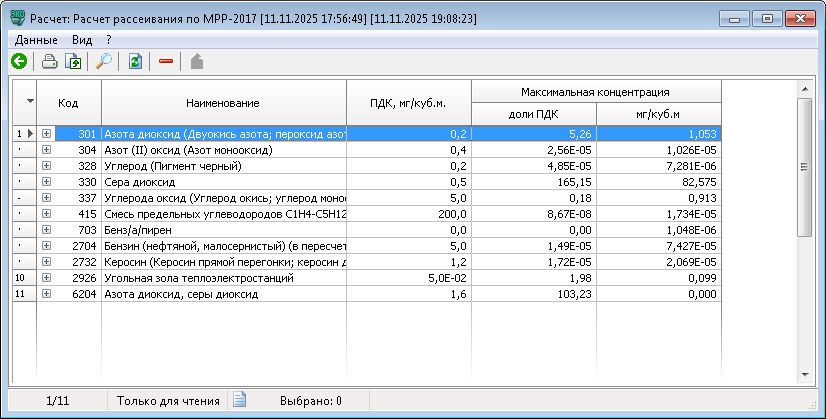Click the printer icon in toolbar

tap(50, 62)
